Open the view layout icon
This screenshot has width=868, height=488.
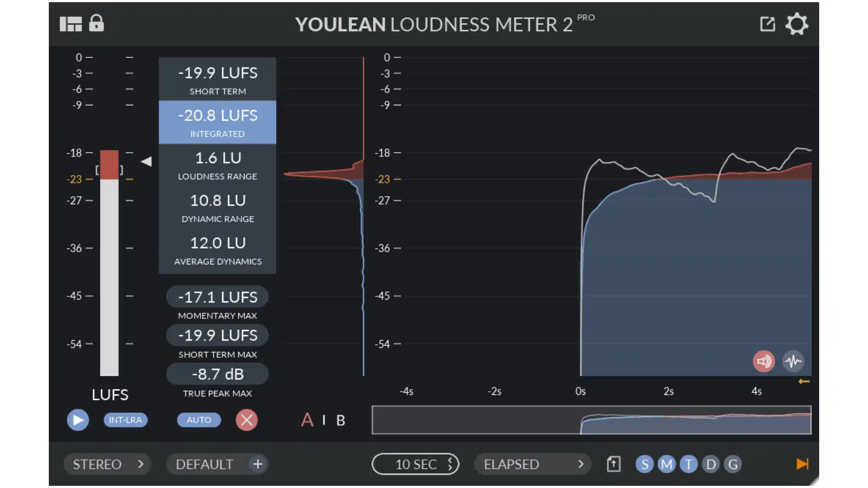(x=71, y=24)
